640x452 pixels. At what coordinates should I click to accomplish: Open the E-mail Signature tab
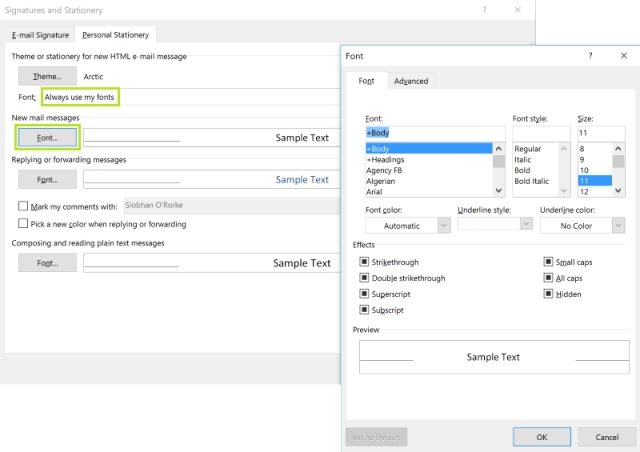[41, 35]
